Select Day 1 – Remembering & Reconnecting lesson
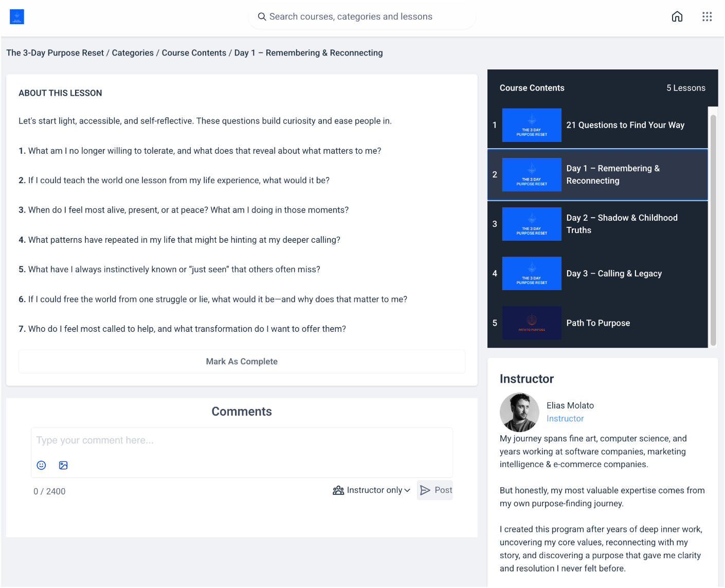 [597, 174]
